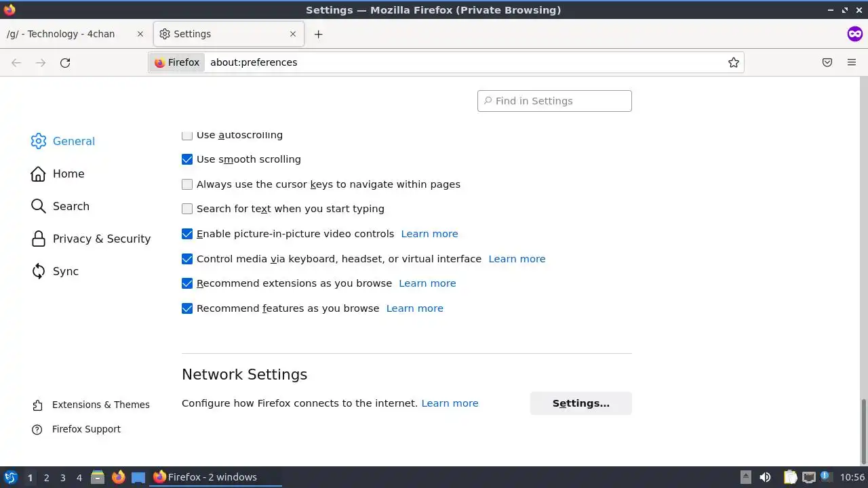Click the new tab plus icon
Screen dimensions: 868x488
click(x=318, y=34)
